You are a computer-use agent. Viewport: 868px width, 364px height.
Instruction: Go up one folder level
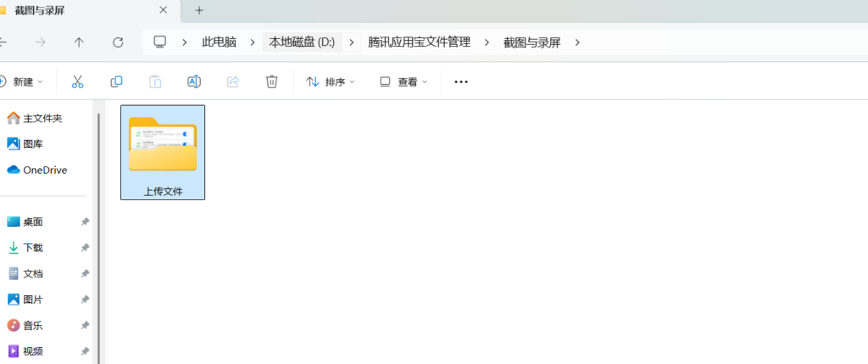(79, 42)
